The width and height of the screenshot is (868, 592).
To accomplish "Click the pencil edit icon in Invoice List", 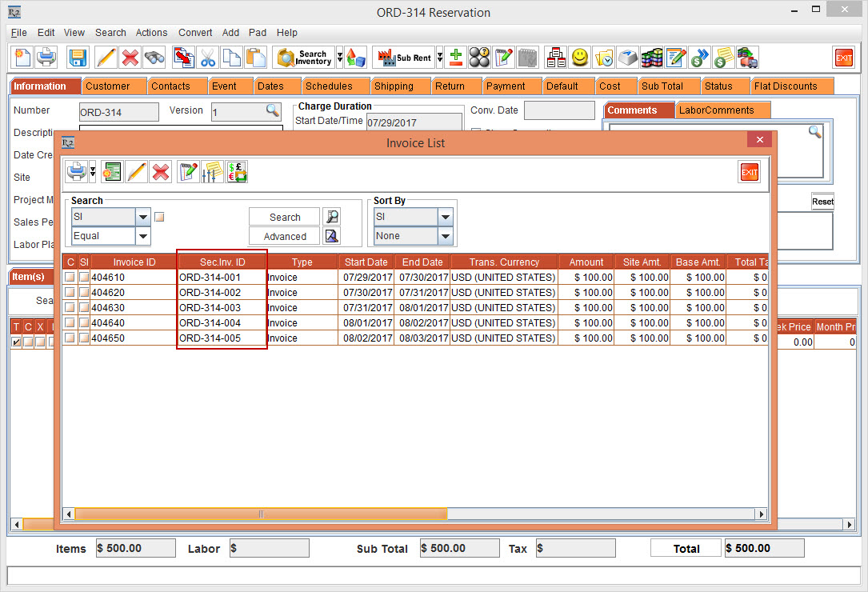I will click(136, 171).
